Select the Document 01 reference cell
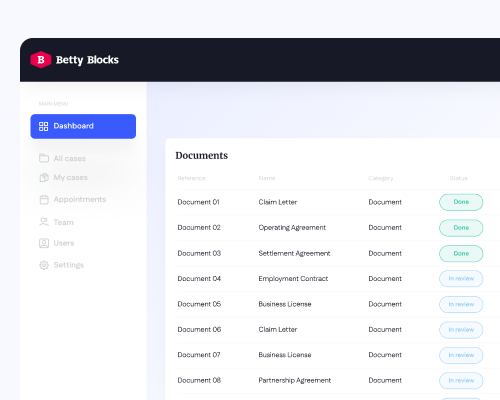The height and width of the screenshot is (400, 500). click(198, 202)
